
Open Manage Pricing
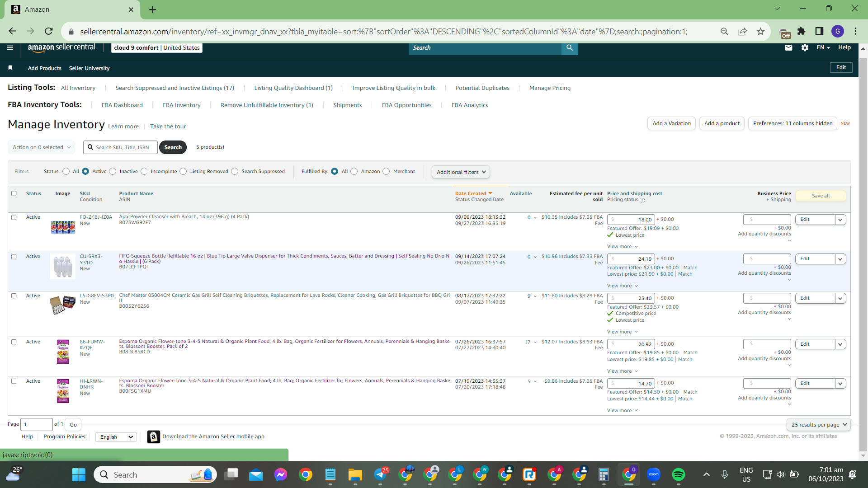pyautogui.click(x=550, y=88)
